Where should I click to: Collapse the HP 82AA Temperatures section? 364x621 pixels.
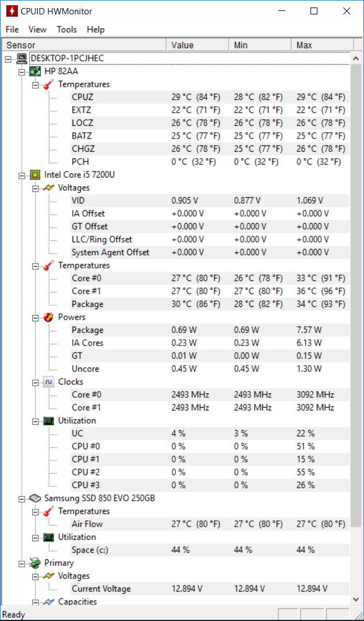35,85
